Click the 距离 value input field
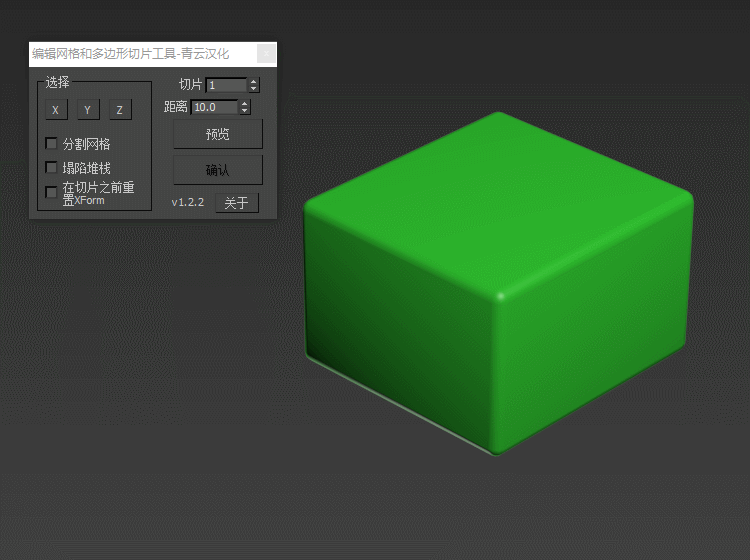750x560 pixels. click(x=214, y=107)
